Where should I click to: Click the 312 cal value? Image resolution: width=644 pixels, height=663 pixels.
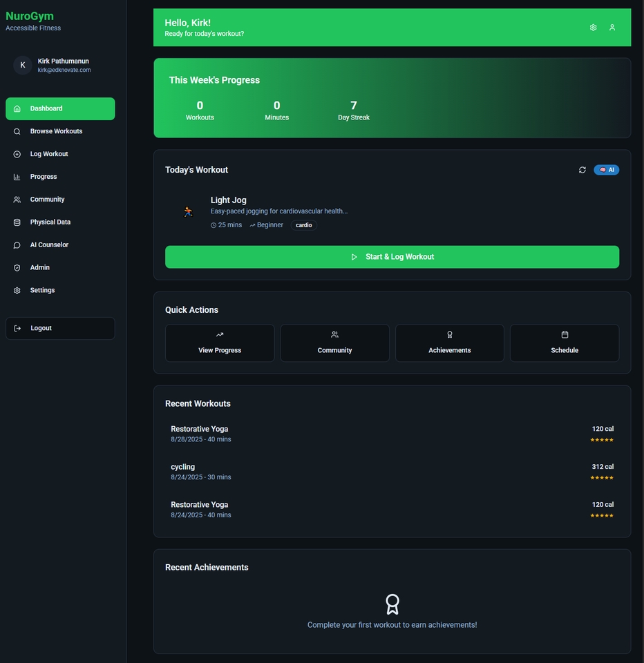coord(603,467)
